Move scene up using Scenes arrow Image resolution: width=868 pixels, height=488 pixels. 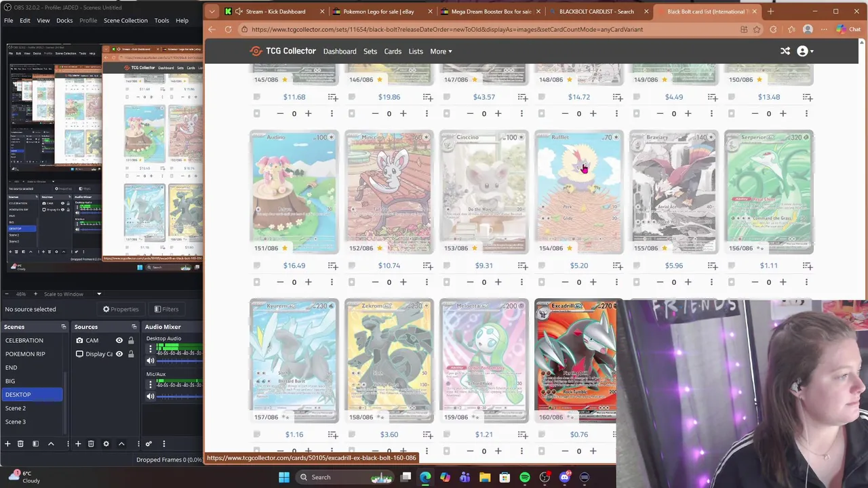click(x=50, y=444)
